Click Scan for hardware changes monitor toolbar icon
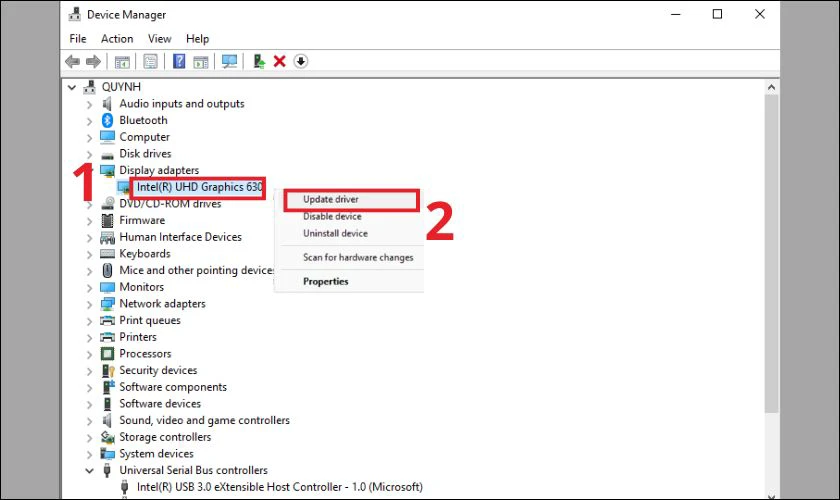Viewport: 840px width, 500px height. (x=229, y=61)
